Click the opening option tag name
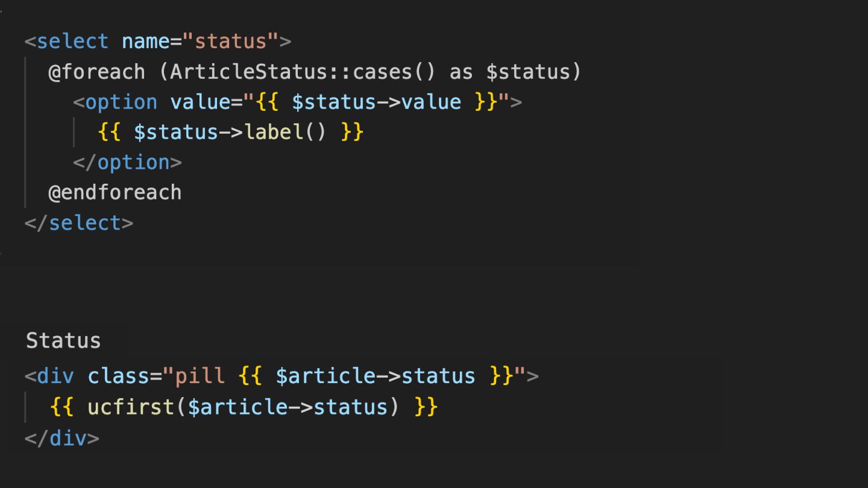Image resolution: width=868 pixels, height=488 pixels. pos(121,102)
